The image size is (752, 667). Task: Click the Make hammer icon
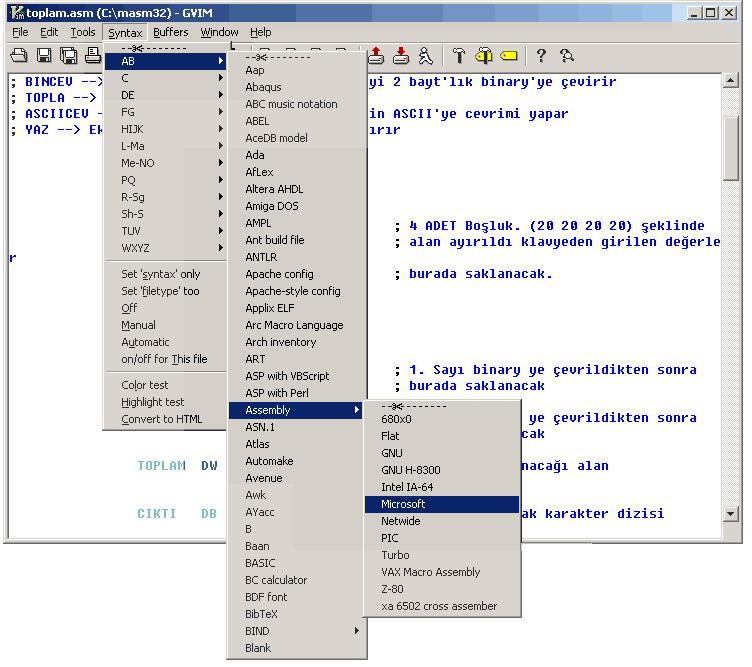pyautogui.click(x=459, y=56)
